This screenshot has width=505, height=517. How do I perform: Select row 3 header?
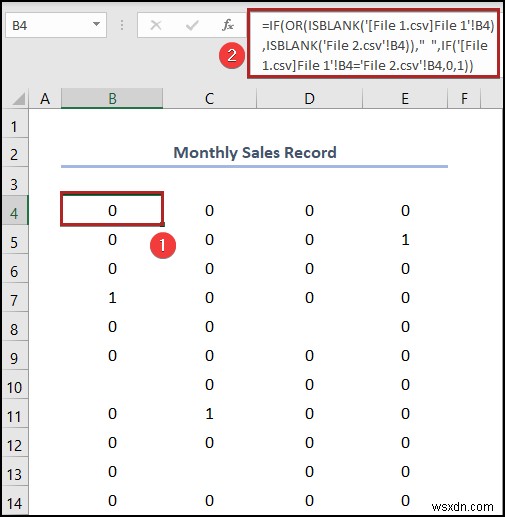[x=15, y=181]
